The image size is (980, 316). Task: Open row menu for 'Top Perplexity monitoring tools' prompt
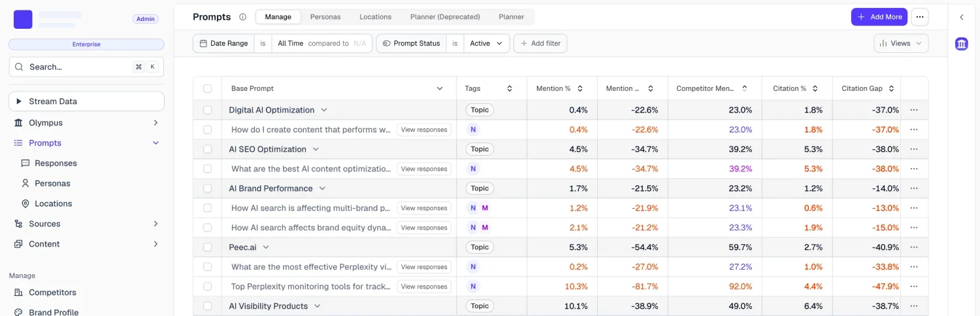(x=914, y=287)
